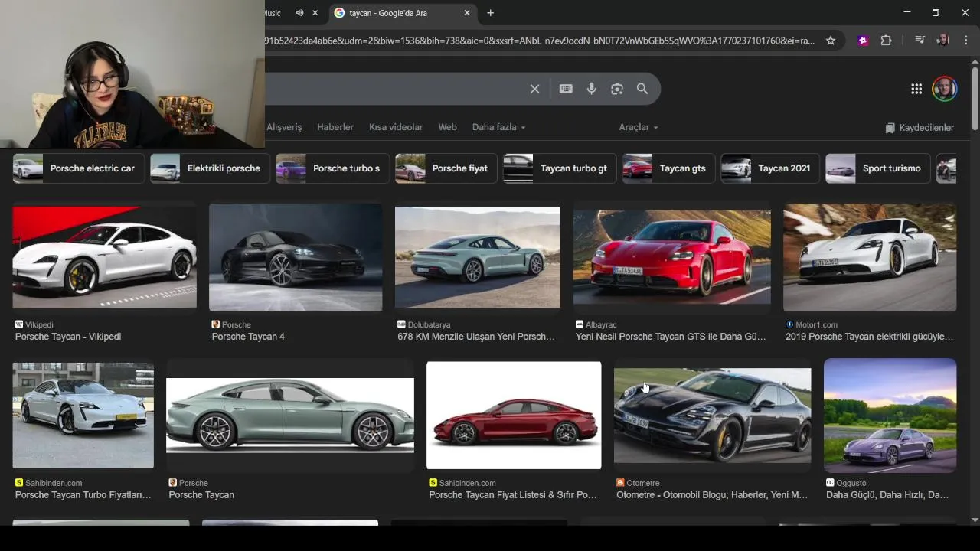Viewport: 980px width, 551px height.
Task: Mute the Music tab audio speaker icon
Action: (x=299, y=13)
